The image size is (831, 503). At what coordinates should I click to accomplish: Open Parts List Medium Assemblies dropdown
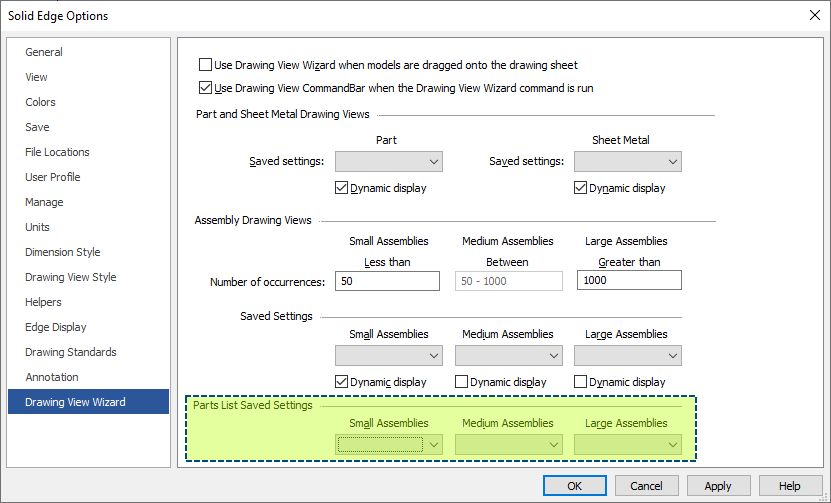pos(508,445)
